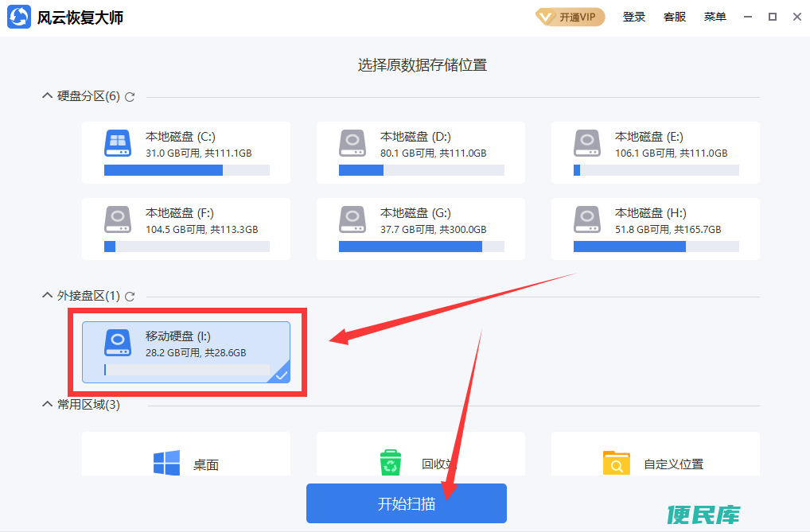Select the 本地磁盘 (H:) drive label

tap(650, 213)
